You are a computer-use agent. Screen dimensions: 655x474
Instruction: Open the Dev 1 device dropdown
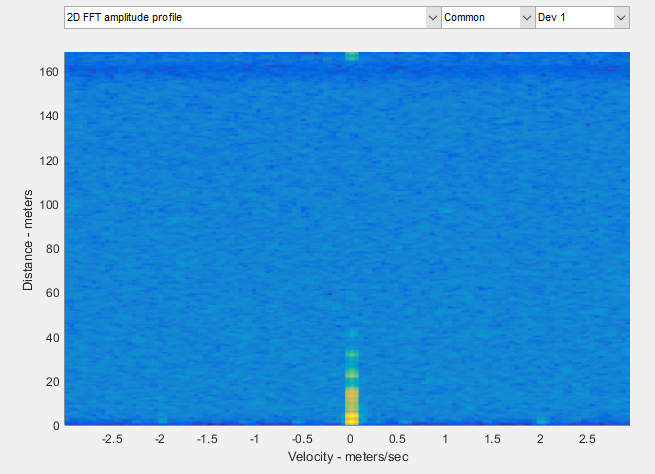point(582,18)
